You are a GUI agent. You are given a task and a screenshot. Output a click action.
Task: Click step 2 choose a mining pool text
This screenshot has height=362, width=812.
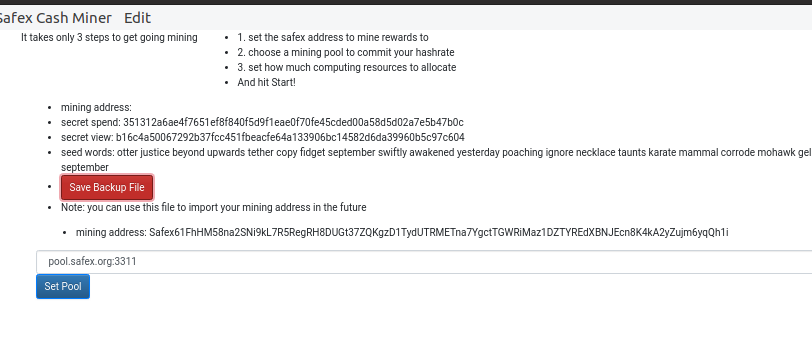[x=346, y=52]
